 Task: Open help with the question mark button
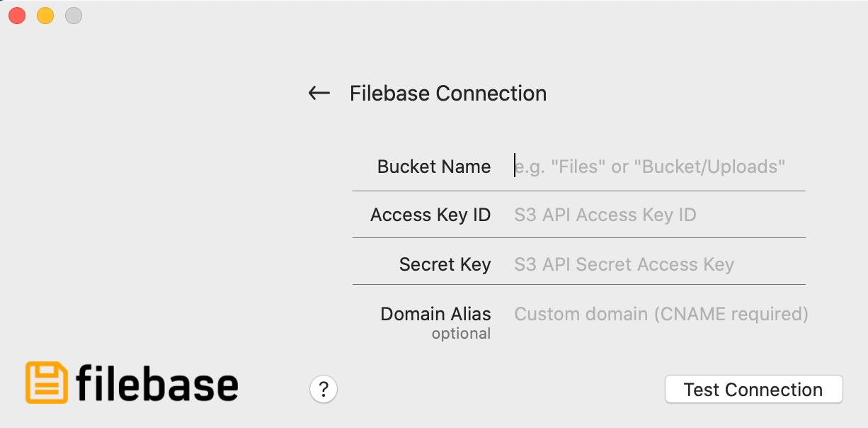(324, 389)
